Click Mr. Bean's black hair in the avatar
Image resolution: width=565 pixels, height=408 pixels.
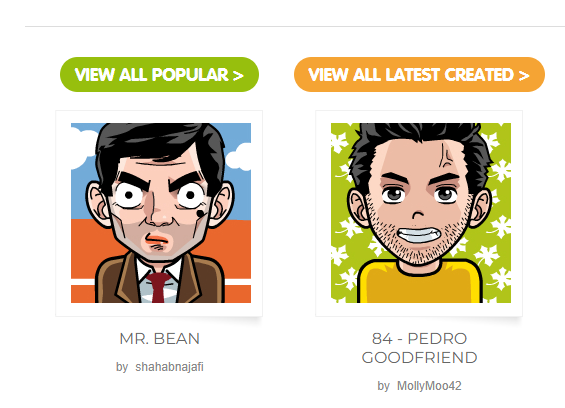click(159, 141)
